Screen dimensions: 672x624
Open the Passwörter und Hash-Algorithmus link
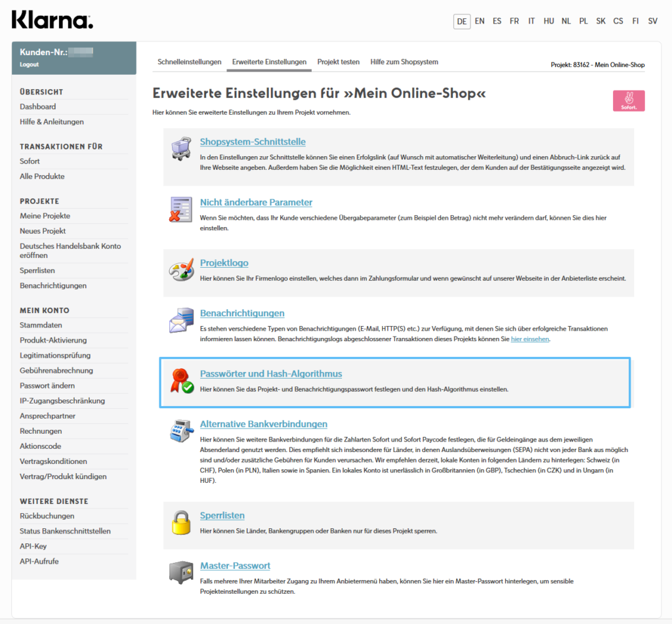270,374
